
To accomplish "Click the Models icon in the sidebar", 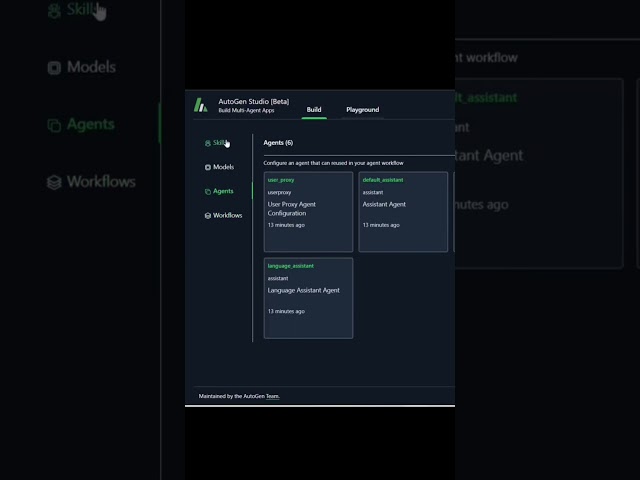I will (208, 167).
